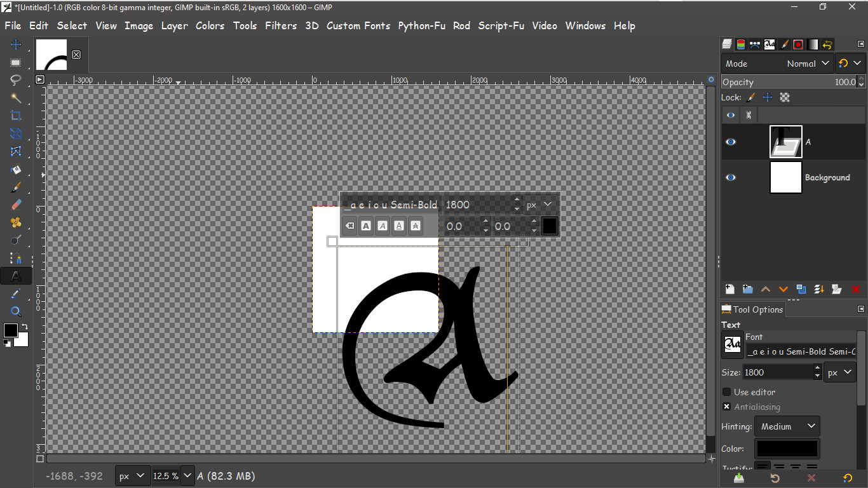
Task: Select the Crop tool
Action: tap(16, 116)
